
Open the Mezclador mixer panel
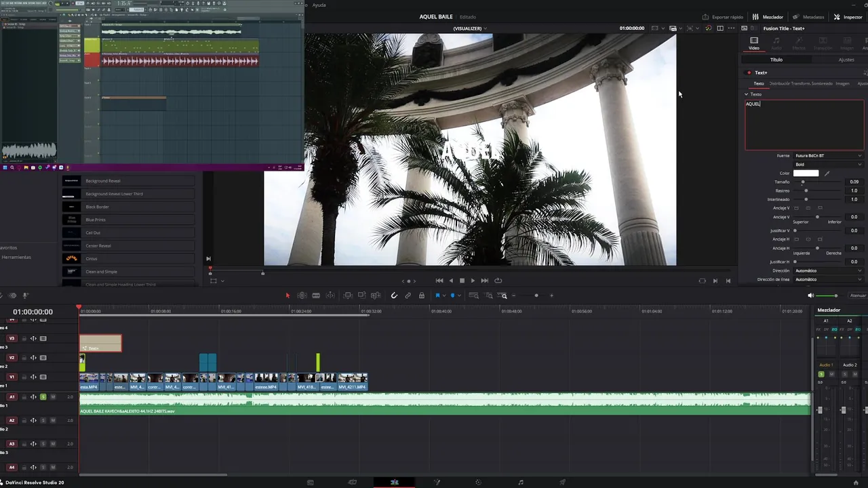[x=768, y=17]
